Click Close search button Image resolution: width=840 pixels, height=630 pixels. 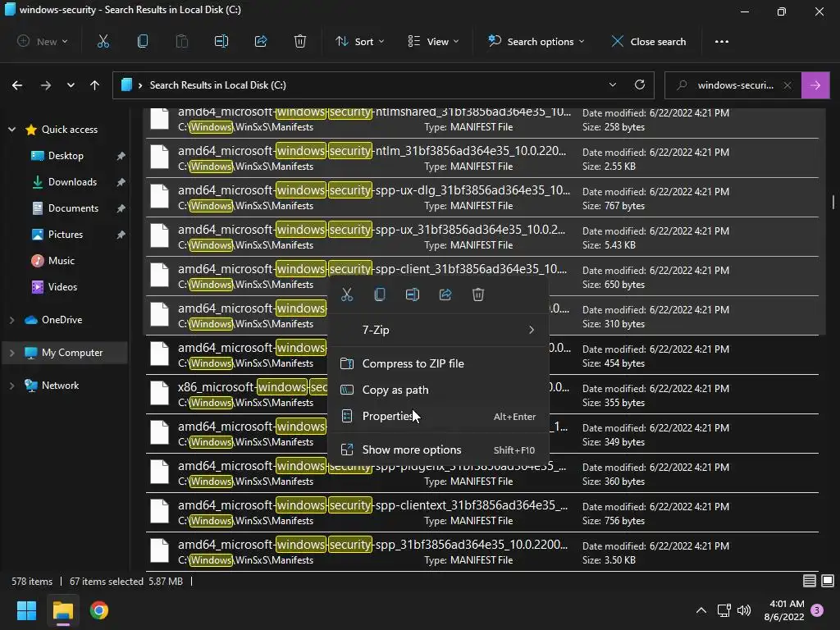point(649,41)
